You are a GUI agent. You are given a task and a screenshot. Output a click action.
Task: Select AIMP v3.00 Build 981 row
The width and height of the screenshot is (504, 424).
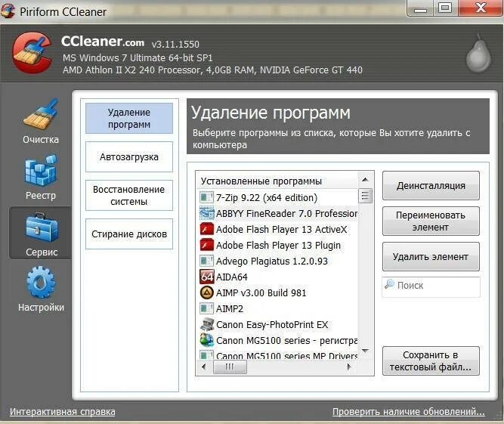pos(278,292)
